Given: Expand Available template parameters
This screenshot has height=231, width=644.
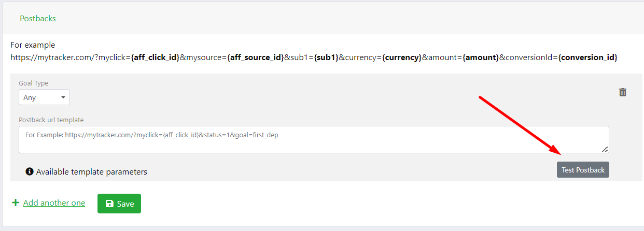Looking at the screenshot, I should (x=91, y=171).
